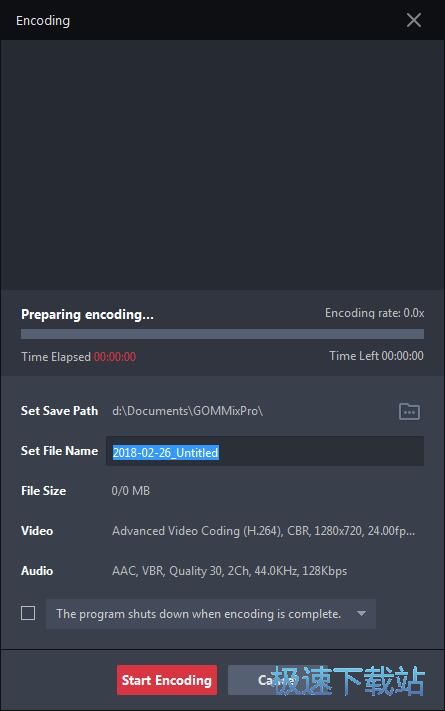This screenshot has width=445, height=711.
Task: Click the Encoding rate readout
Action: [x=374, y=313]
